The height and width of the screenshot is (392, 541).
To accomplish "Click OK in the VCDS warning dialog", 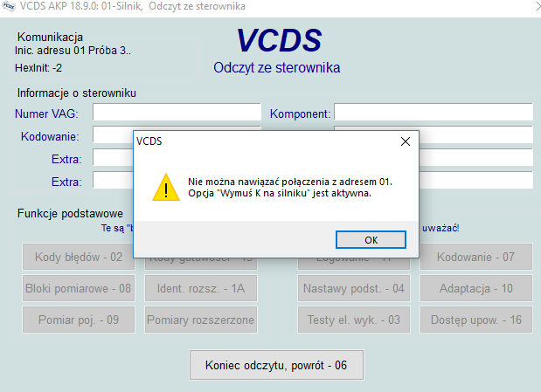I will (x=371, y=239).
